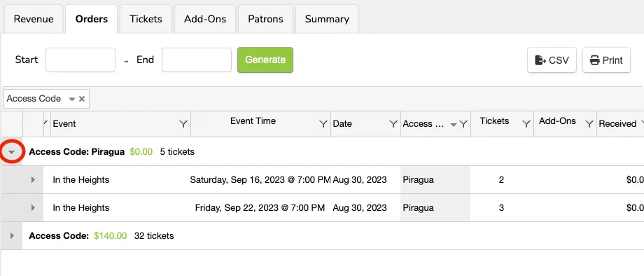Click the green Generate button
The image size is (644, 276).
265,60
